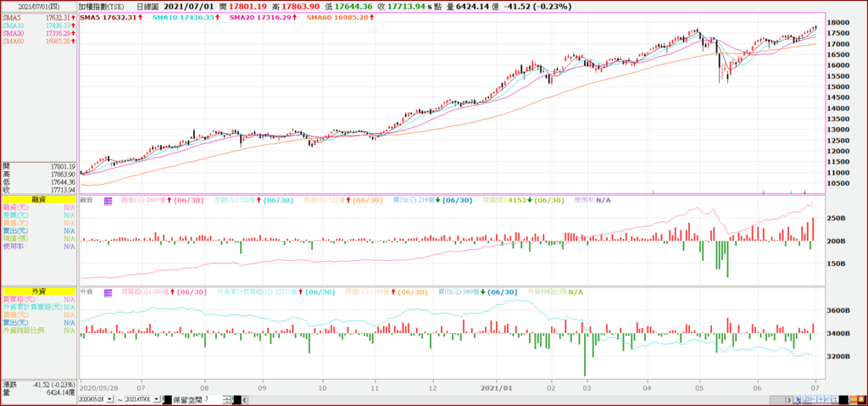The height and width of the screenshot is (406, 868).
Task: Click the 開 17801.19 sidebar row
Action: point(39,166)
